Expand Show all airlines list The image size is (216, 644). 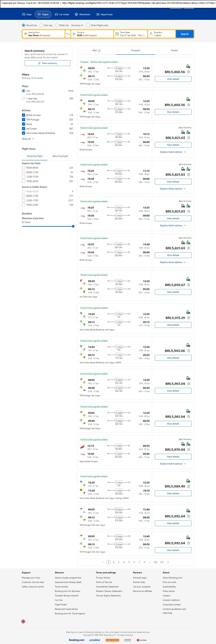28,139
